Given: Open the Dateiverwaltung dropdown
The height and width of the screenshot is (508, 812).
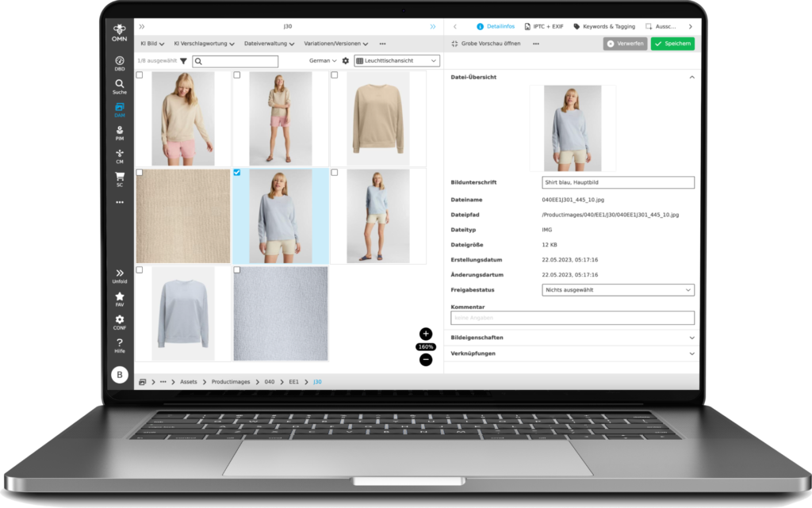Looking at the screenshot, I should (x=270, y=44).
